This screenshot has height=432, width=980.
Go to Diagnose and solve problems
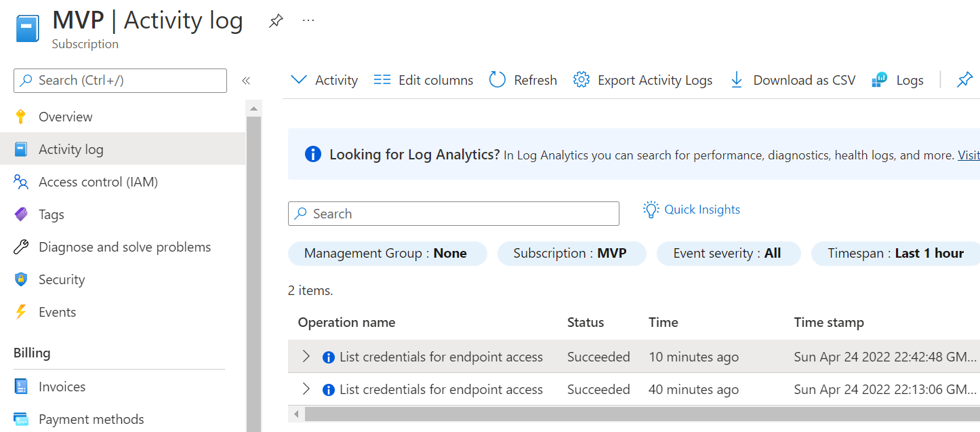123,247
